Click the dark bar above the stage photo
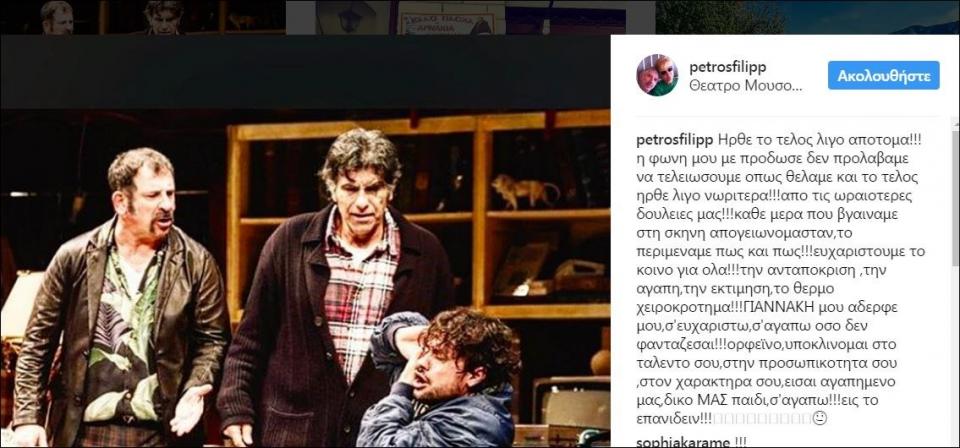 (x=305, y=72)
